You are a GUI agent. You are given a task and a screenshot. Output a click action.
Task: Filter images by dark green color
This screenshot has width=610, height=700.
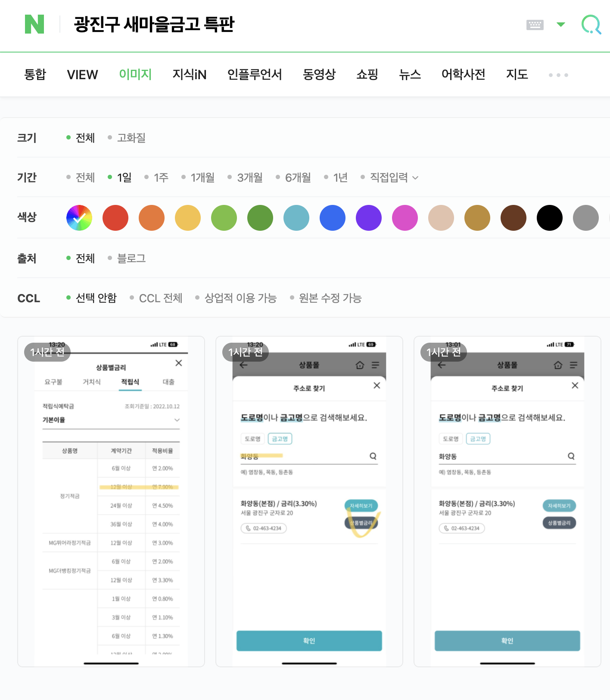(260, 218)
